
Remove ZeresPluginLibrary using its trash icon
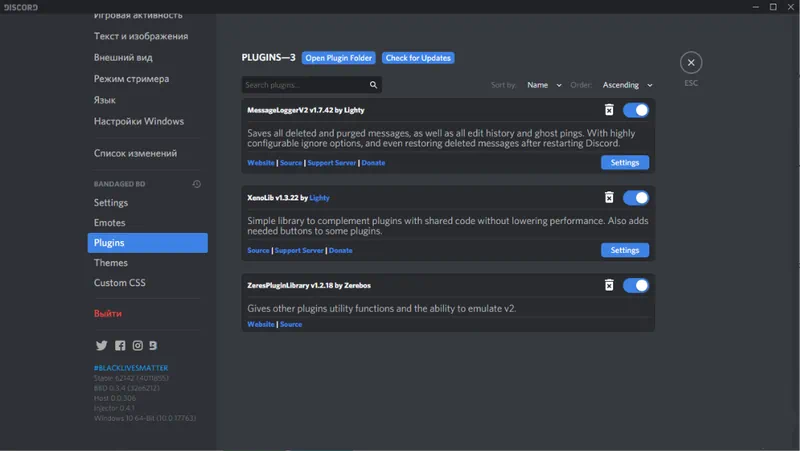(608, 285)
